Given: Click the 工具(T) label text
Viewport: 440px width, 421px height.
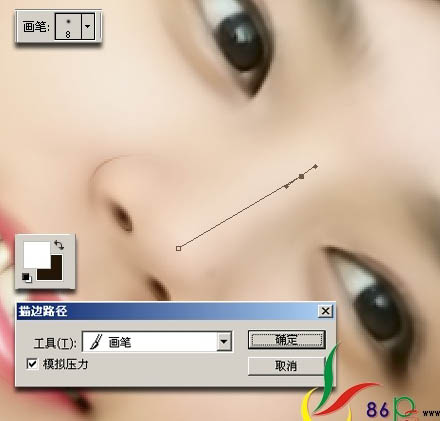Looking at the screenshot, I should click(x=55, y=343).
